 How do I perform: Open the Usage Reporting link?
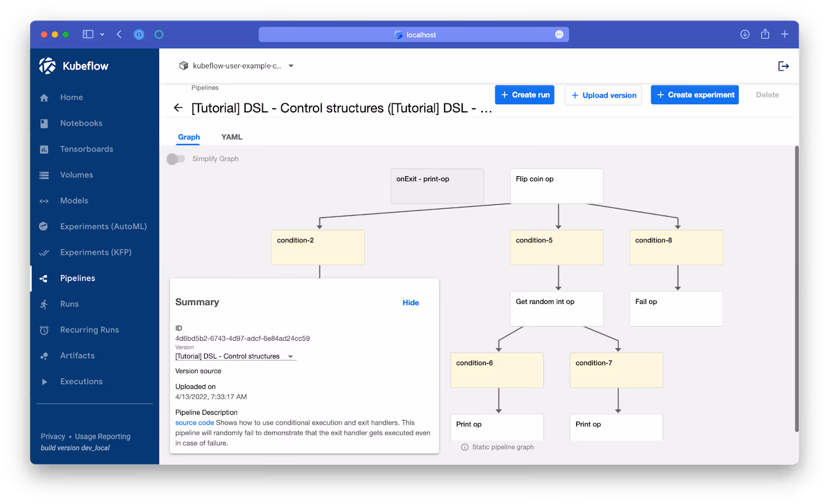103,437
